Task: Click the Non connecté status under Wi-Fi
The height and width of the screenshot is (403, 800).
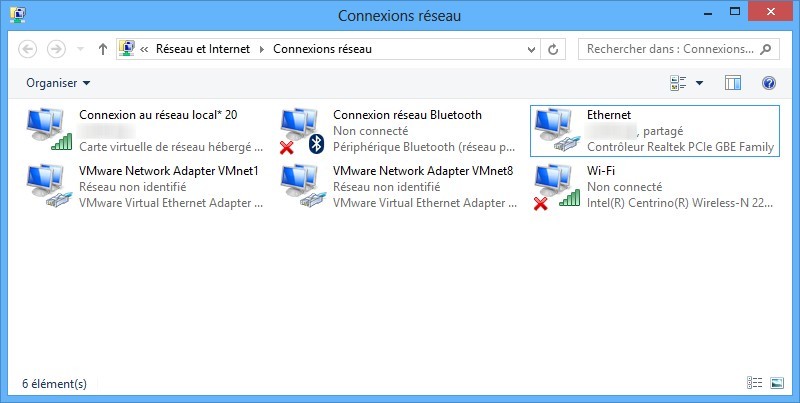Action: tap(624, 187)
